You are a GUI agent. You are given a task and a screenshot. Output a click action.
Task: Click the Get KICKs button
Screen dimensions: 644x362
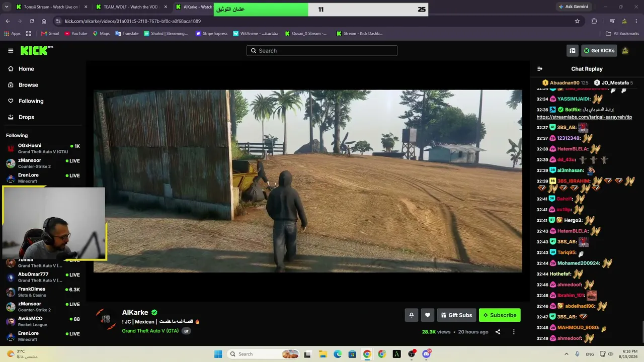tap(599, 51)
